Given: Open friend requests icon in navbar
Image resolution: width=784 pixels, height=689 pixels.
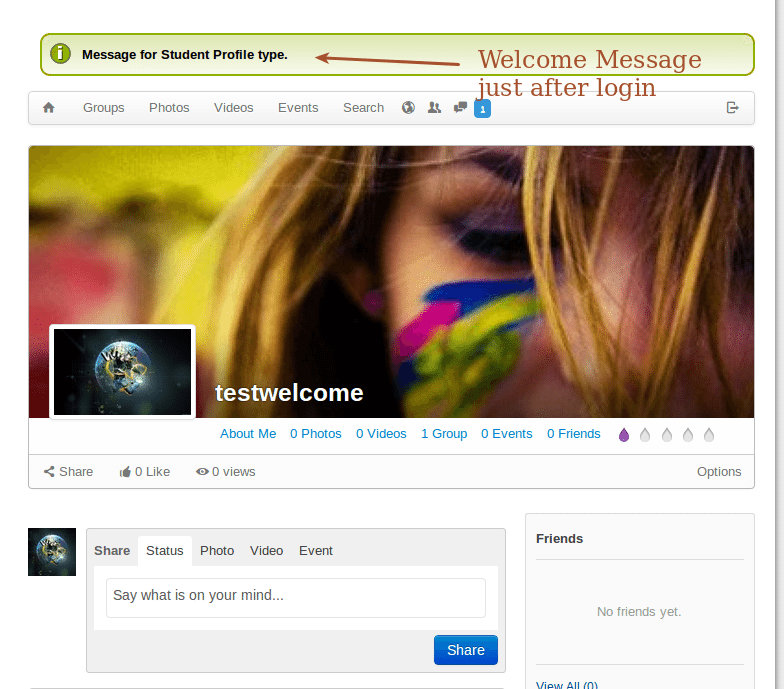Looking at the screenshot, I should click(434, 108).
